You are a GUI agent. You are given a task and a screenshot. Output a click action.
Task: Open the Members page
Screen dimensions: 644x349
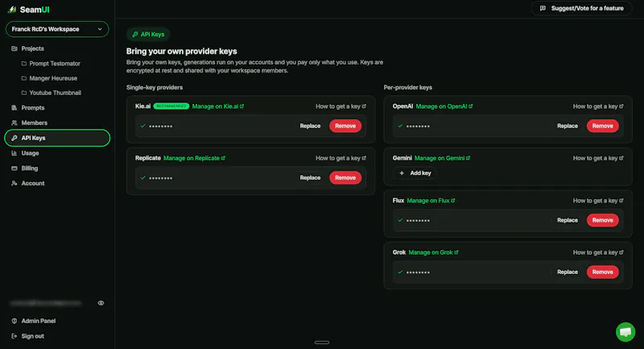pyautogui.click(x=34, y=123)
